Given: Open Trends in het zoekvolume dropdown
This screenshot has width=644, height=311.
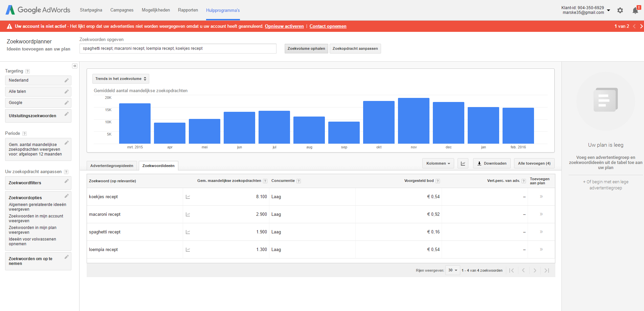Looking at the screenshot, I should 121,79.
